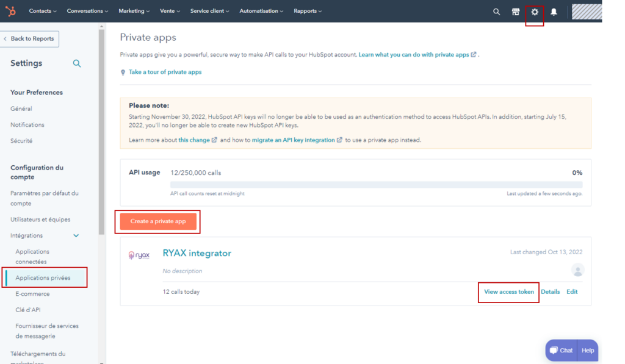Open the Contacts dropdown

42,10
